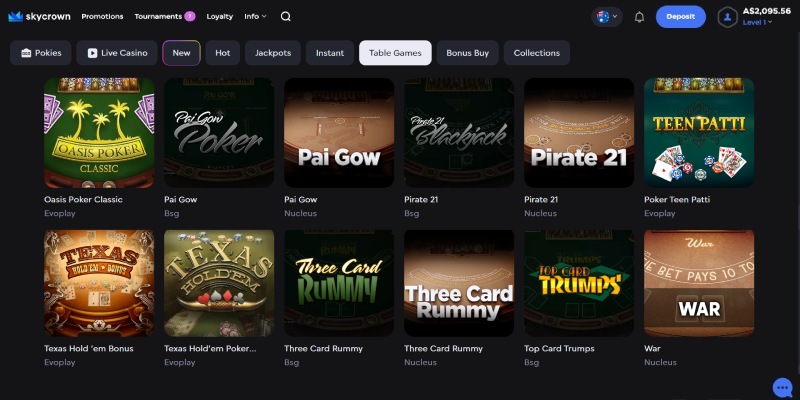Expand the Level 1 account dropdown
The height and width of the screenshot is (400, 800).
(x=757, y=22)
